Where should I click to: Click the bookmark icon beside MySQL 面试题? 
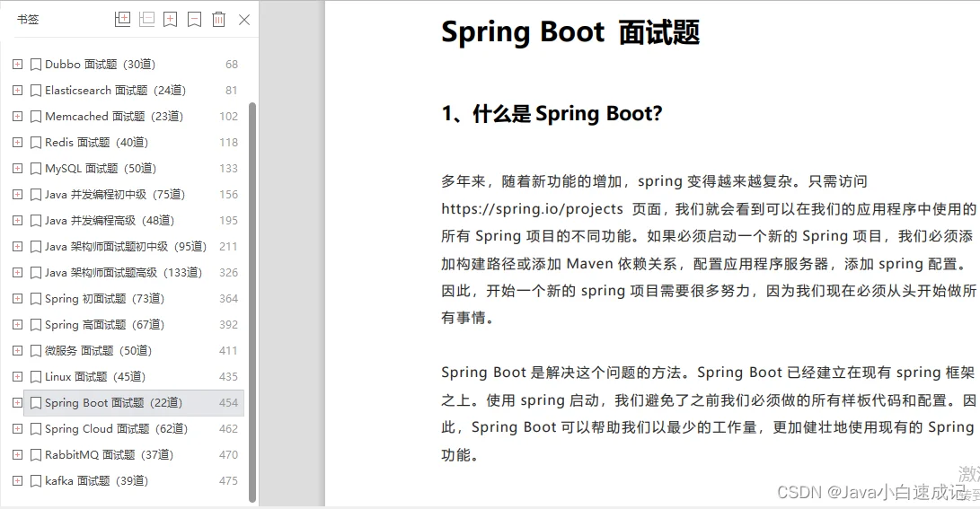tap(36, 169)
